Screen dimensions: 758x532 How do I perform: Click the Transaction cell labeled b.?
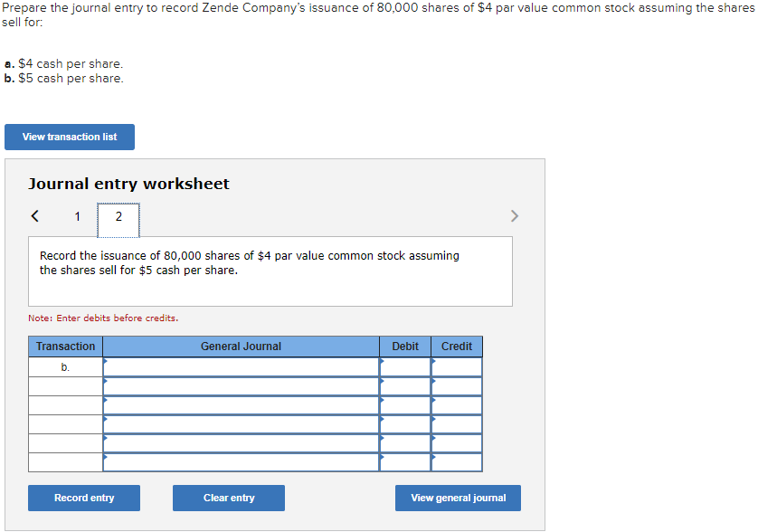(x=64, y=366)
